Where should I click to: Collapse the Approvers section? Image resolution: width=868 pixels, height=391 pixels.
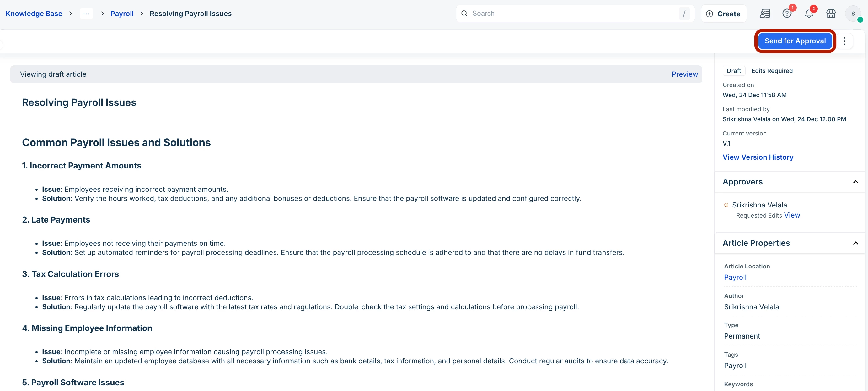click(855, 182)
